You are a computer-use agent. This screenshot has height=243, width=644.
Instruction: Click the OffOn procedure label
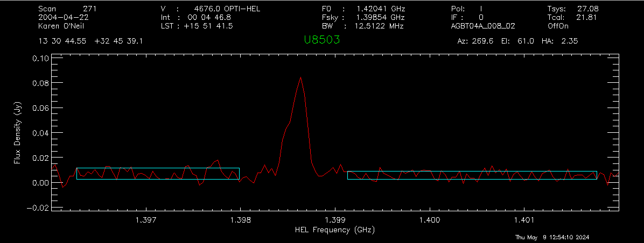pos(558,26)
